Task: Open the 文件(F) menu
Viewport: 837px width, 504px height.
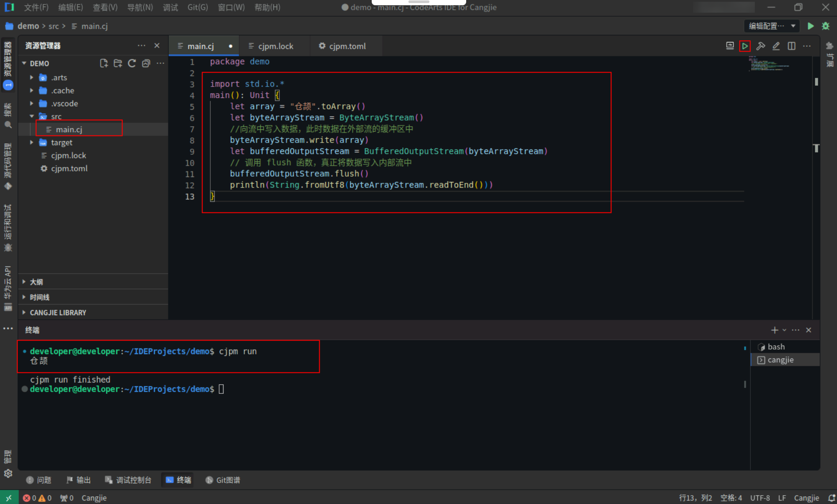Action: tap(36, 7)
